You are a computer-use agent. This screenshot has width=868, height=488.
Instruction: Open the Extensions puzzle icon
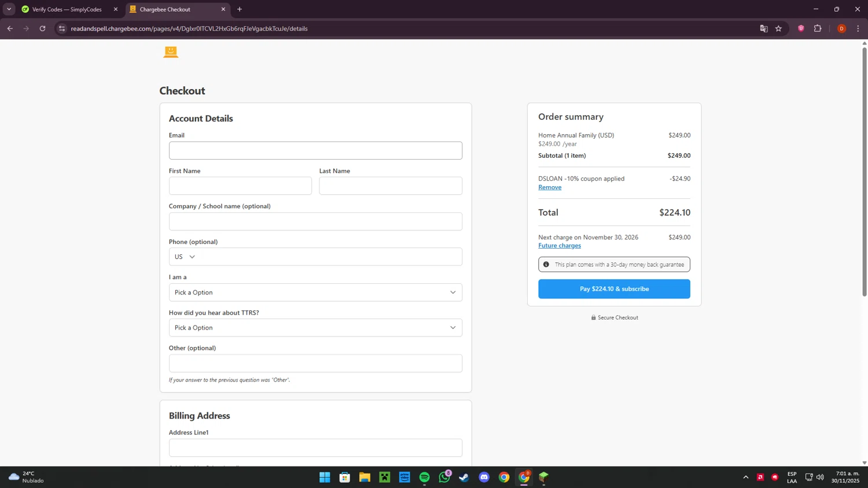point(818,28)
